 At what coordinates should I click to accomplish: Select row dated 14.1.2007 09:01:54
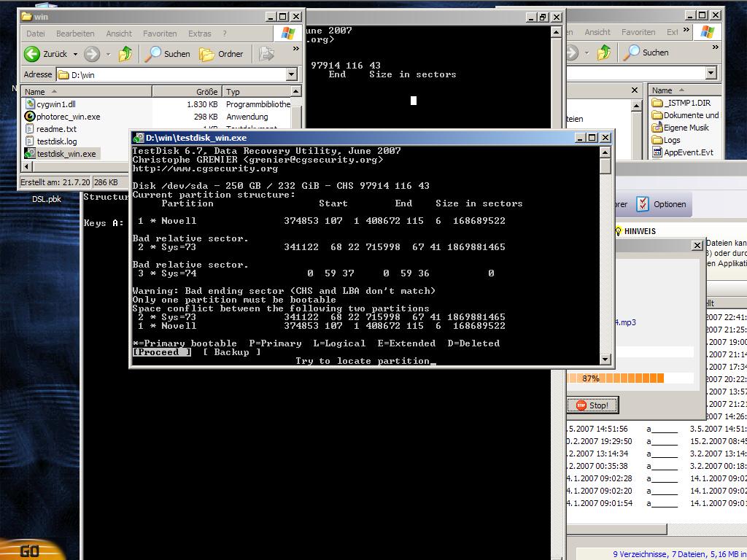click(657, 503)
